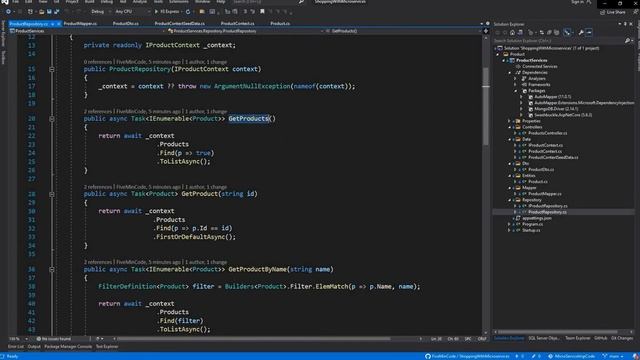The width and height of the screenshot is (640, 360).
Task: Select MongoDB.Driver package in Solution Explorer
Action: (x=556, y=109)
